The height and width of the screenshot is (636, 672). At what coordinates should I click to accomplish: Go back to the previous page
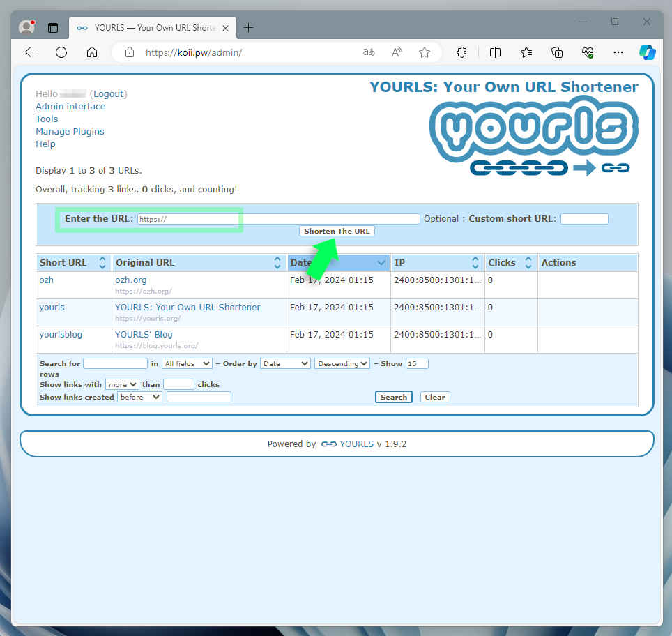[x=31, y=52]
